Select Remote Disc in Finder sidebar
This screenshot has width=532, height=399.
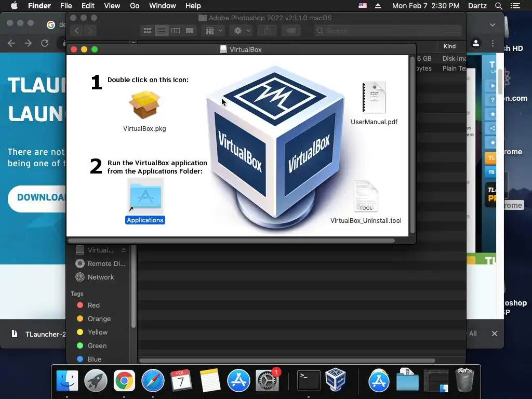(x=100, y=263)
